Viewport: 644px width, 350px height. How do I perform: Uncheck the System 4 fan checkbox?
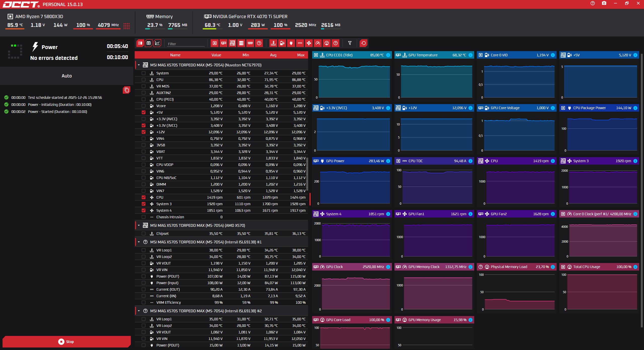tap(143, 210)
